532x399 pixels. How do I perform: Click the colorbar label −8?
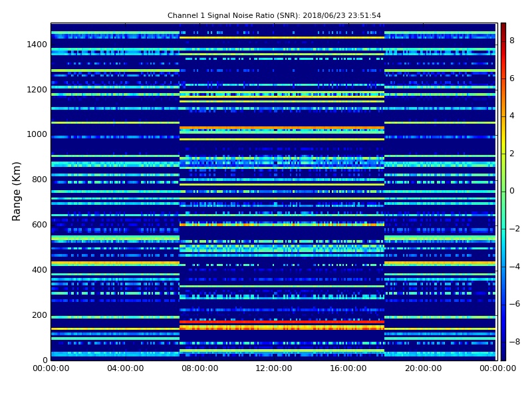click(x=515, y=342)
